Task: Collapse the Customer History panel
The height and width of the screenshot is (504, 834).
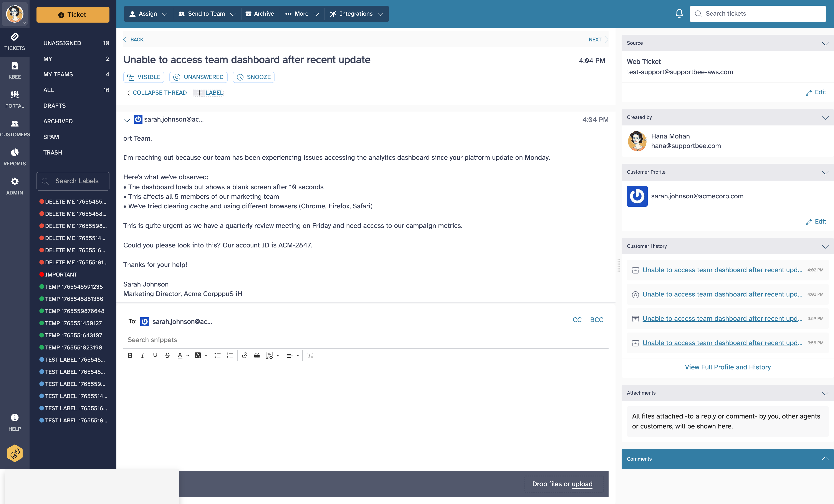Action: [x=825, y=246]
